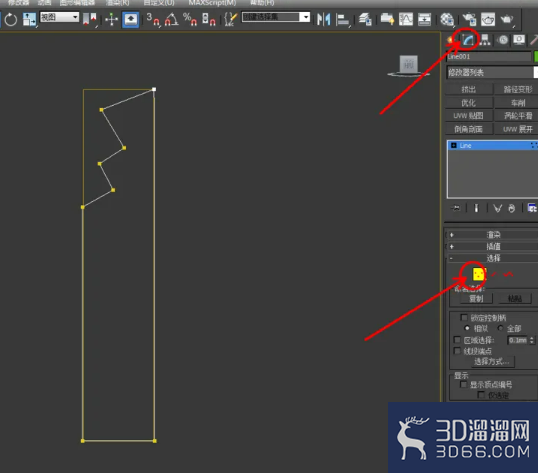Enable the 锁定控制柄 checkbox
This screenshot has height=473, width=538.
pyautogui.click(x=464, y=317)
